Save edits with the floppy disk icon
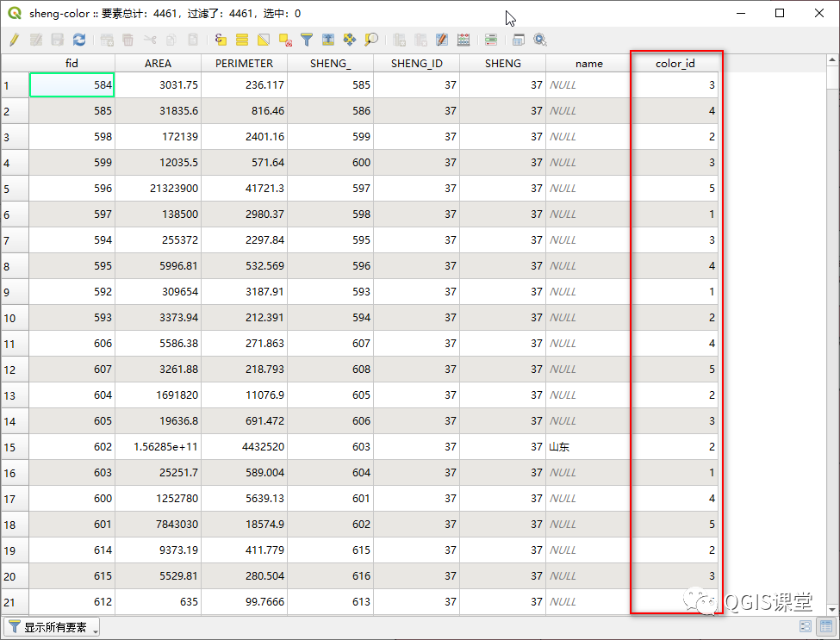The height and width of the screenshot is (640, 840). coord(58,40)
